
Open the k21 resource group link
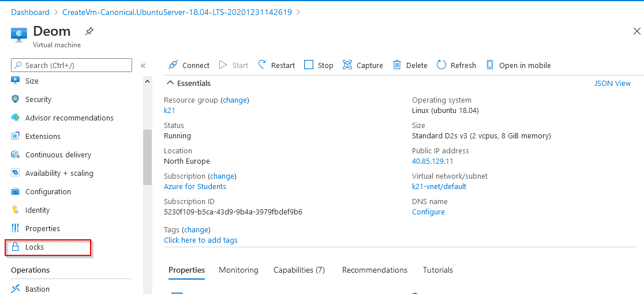point(170,110)
